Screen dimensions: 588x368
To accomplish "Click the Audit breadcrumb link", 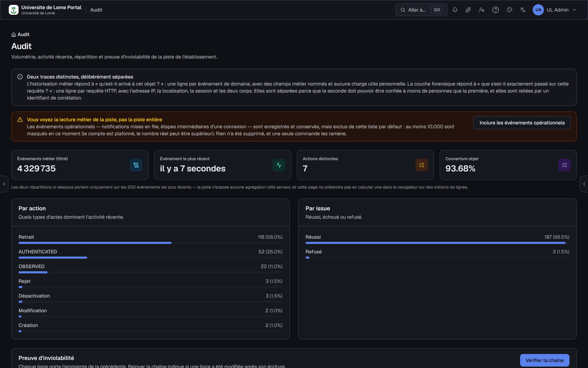I will coord(23,35).
